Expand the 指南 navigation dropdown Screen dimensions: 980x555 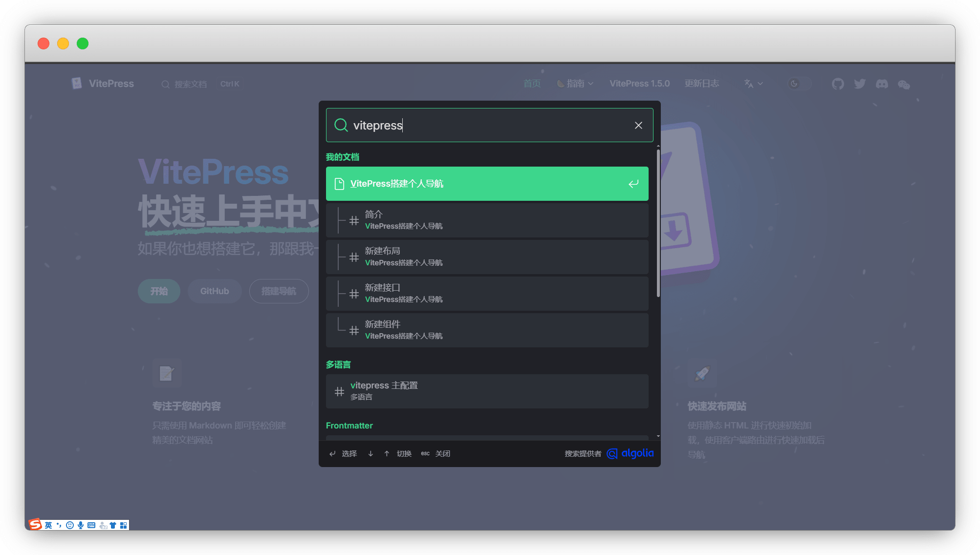click(576, 84)
